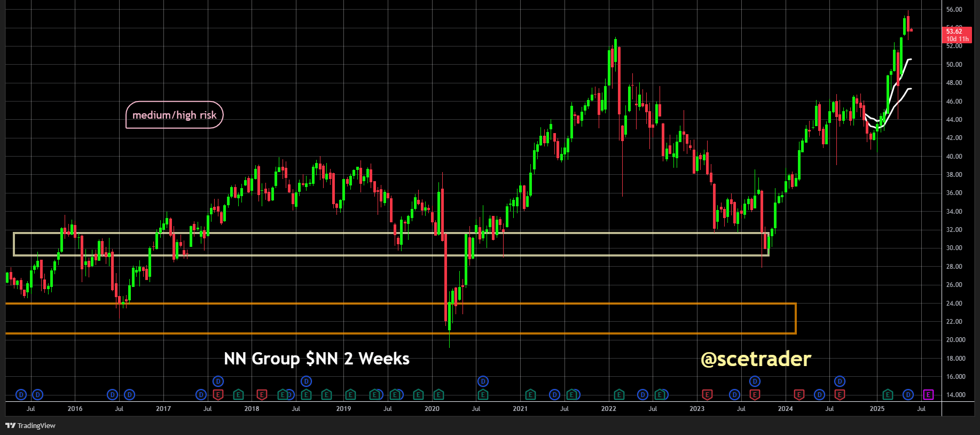Viewport: 980px width, 435px height.
Task: Click the TradingView logo
Action: (x=30, y=425)
